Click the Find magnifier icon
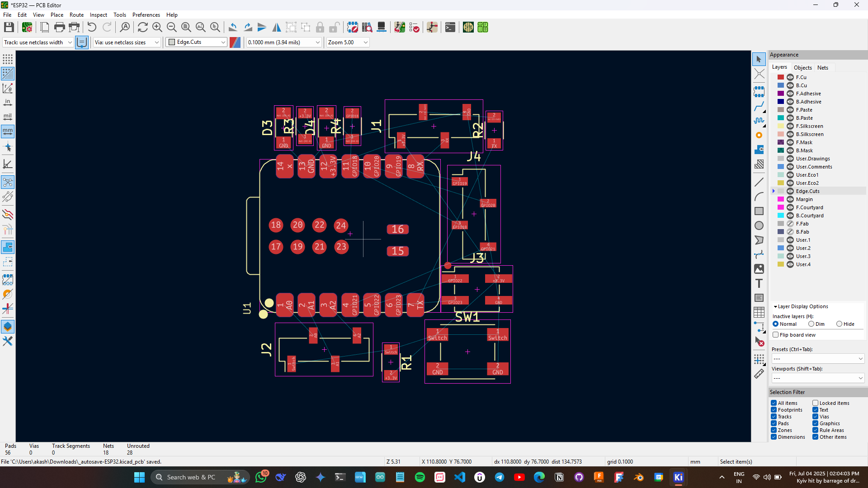This screenshot has height=488, width=868. (x=125, y=28)
